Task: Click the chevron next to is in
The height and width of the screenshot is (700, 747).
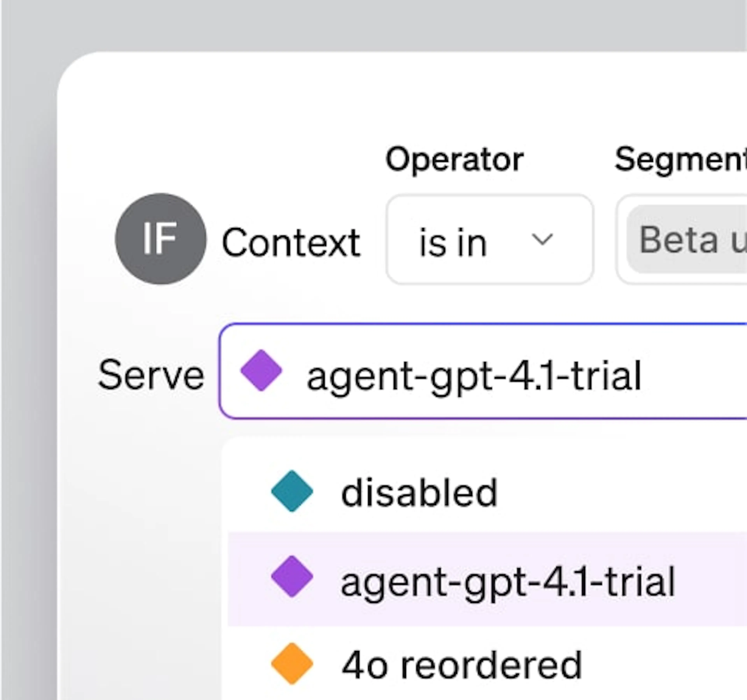Action: [542, 239]
